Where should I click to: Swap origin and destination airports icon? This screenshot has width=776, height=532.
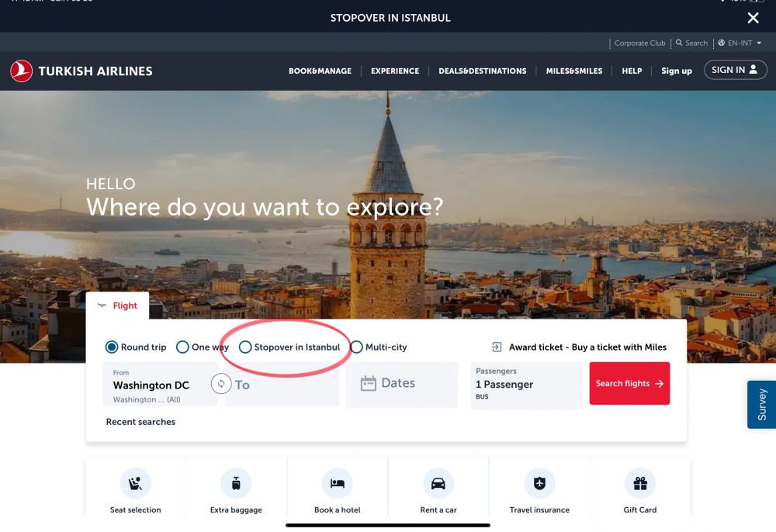click(x=221, y=384)
